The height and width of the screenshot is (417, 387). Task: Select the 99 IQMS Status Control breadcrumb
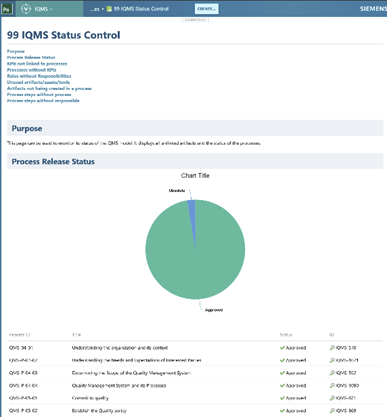141,9
